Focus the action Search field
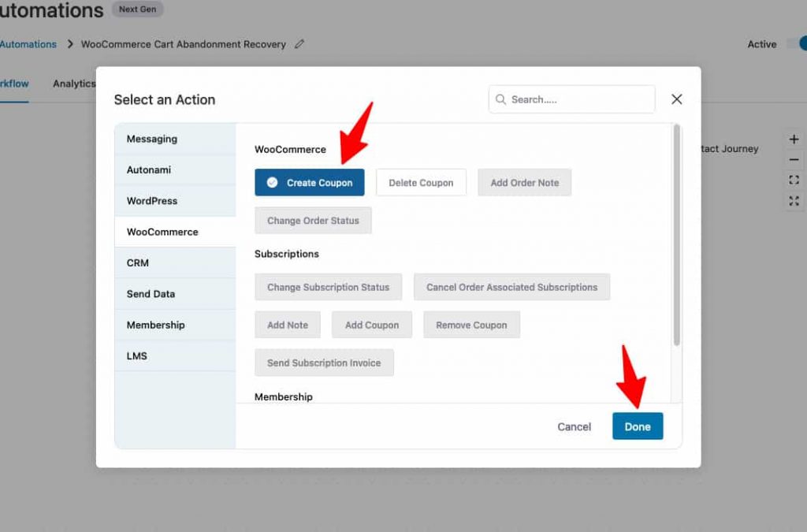 pyautogui.click(x=572, y=99)
